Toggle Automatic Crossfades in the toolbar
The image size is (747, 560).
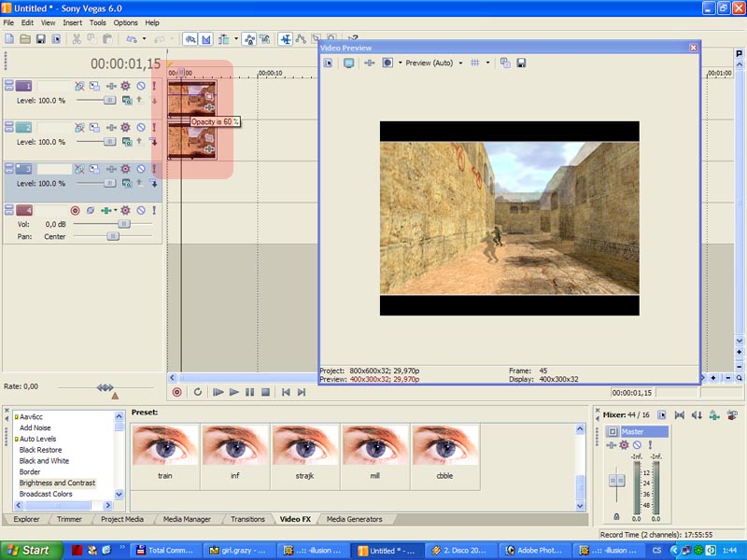tap(205, 39)
